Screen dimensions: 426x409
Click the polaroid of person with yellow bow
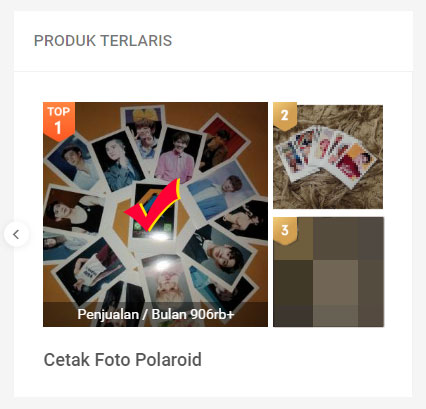[145, 132]
